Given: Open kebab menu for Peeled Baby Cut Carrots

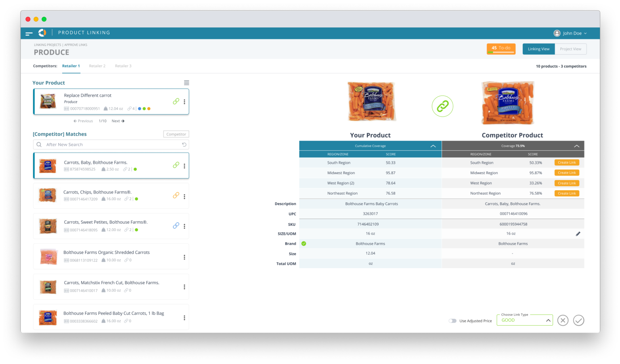Looking at the screenshot, I should tap(184, 318).
